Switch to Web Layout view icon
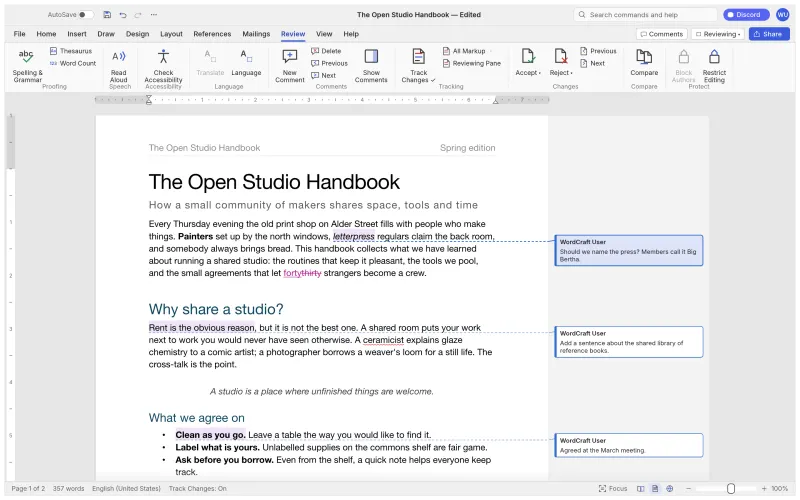The image size is (800, 500). point(669,489)
